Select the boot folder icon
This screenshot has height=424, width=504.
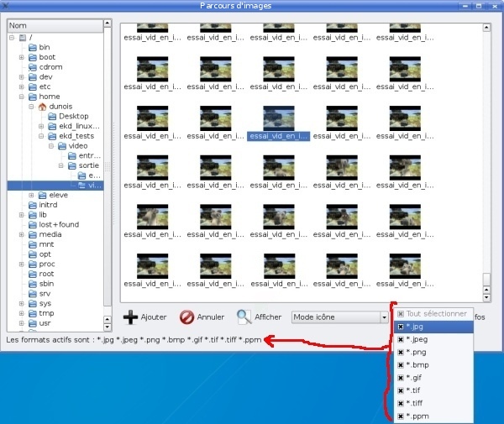pos(33,57)
